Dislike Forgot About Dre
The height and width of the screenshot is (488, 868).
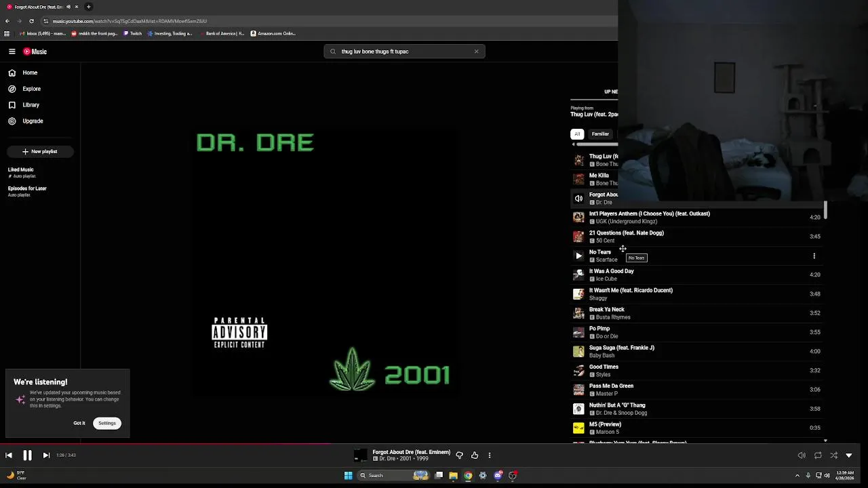pos(459,455)
